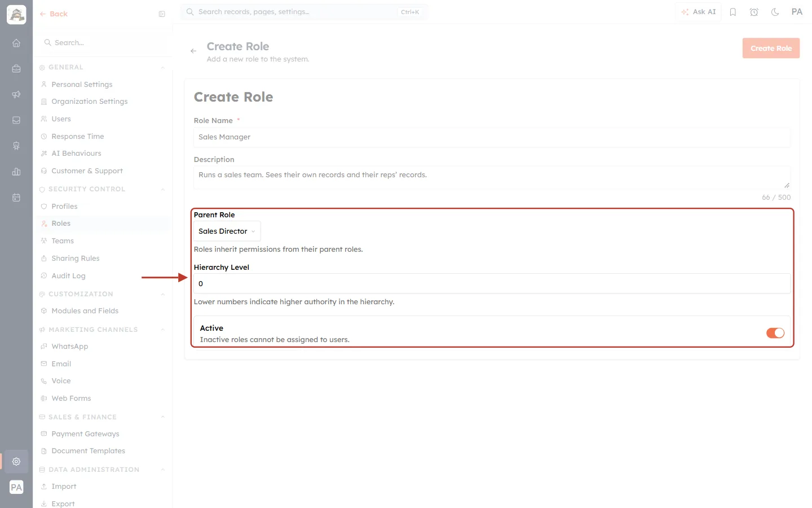Viewport: 812px width, 508px height.
Task: Open the megaphone campaigns icon
Action: pyautogui.click(x=16, y=95)
